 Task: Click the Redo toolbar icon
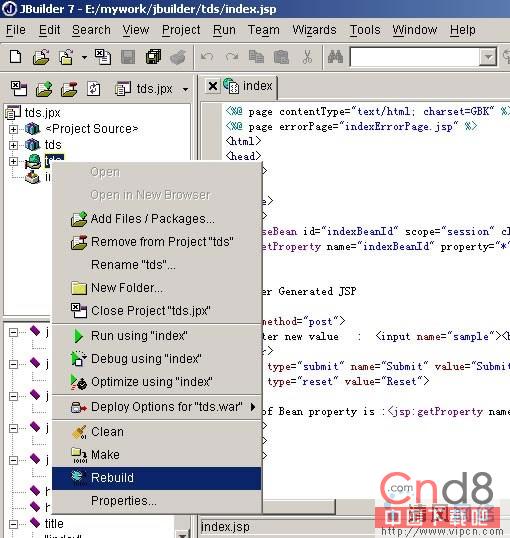pos(232,57)
